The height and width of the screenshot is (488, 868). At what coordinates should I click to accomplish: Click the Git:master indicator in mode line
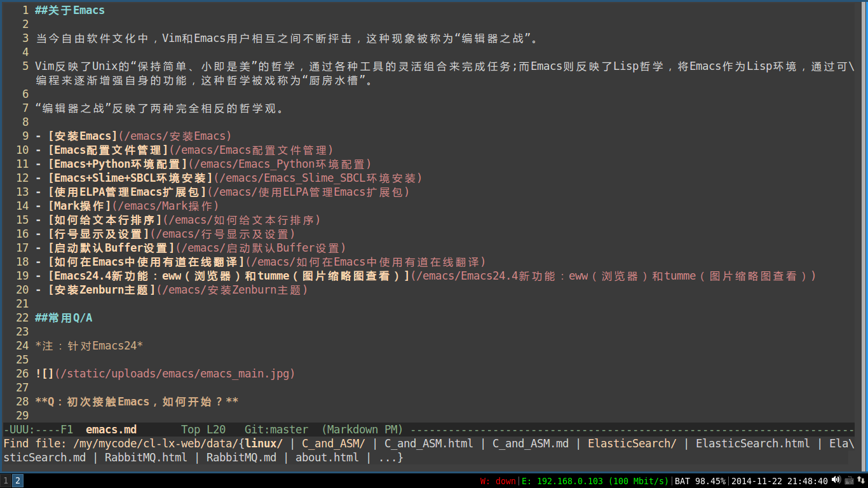pos(276,430)
